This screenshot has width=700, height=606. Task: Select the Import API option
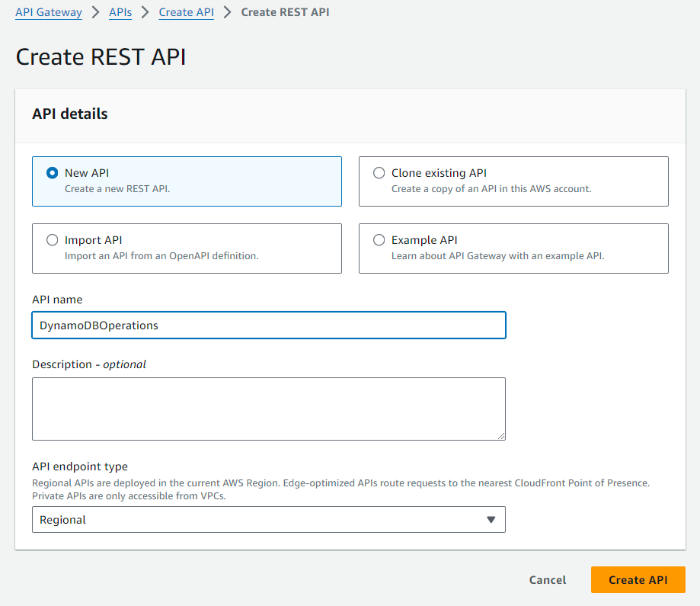click(51, 239)
